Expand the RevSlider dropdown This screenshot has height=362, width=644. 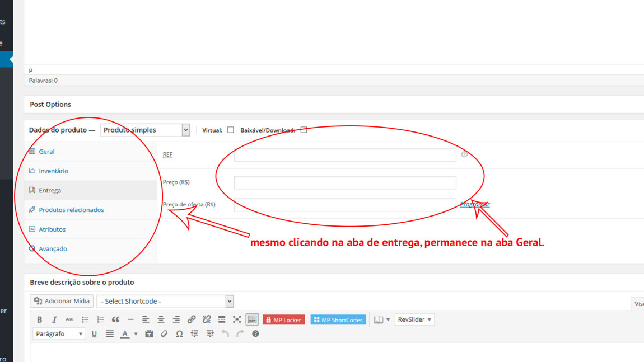click(414, 319)
